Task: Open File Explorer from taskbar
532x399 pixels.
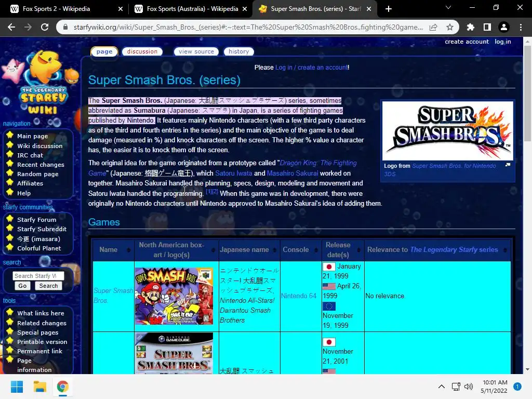Action: coord(39,387)
